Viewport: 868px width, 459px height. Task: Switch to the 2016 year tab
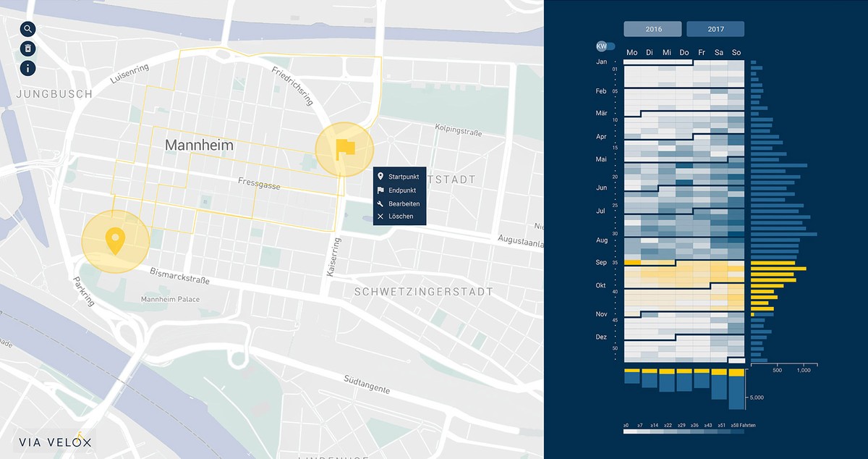coord(652,30)
